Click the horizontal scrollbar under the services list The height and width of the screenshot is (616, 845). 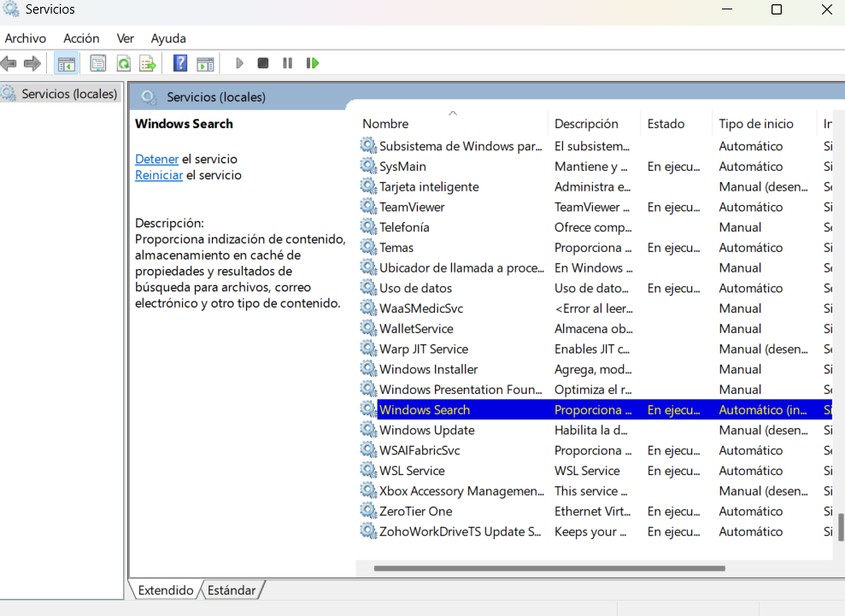[549, 568]
